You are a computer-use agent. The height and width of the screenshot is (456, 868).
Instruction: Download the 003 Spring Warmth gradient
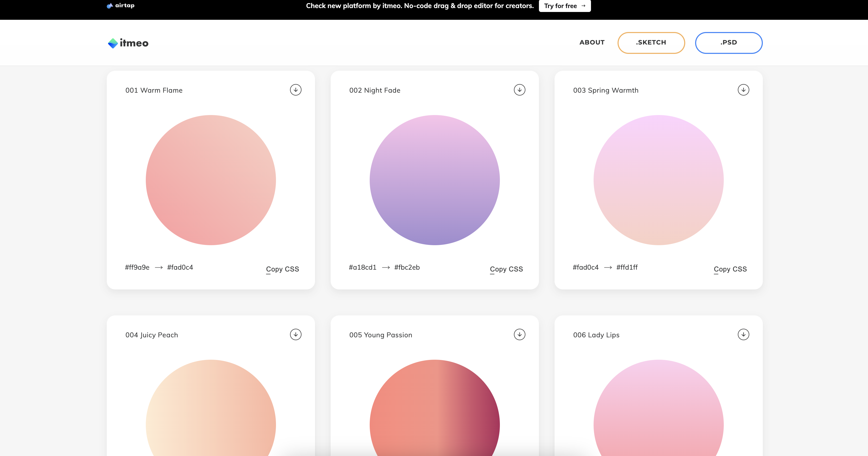coord(743,90)
